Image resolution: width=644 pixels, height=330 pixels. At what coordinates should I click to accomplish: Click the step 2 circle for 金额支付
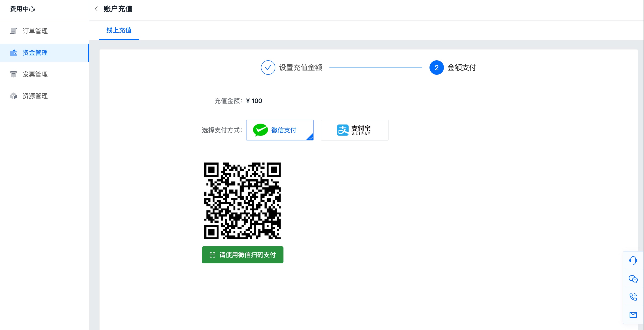tap(436, 68)
